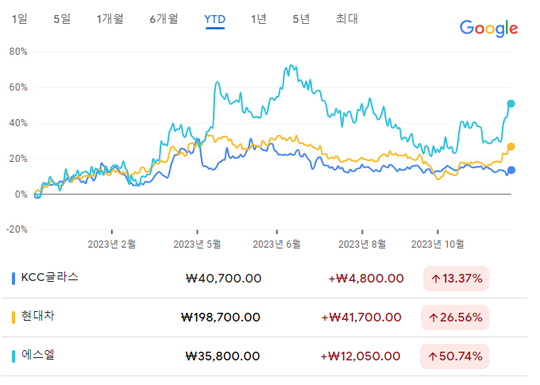Open the 현대차 stock name link
Screen dimensions: 540x385
pyautogui.click(x=38, y=315)
